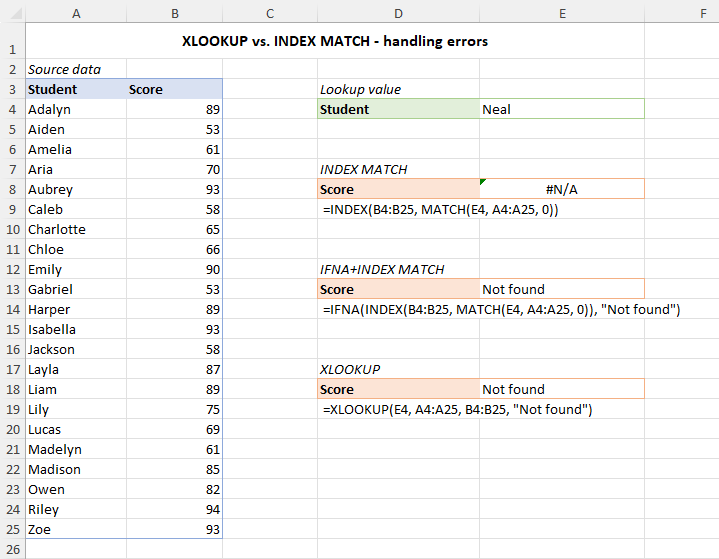Select the cell containing 'Caleb'
Screen dimensions: 719x559
76,209
